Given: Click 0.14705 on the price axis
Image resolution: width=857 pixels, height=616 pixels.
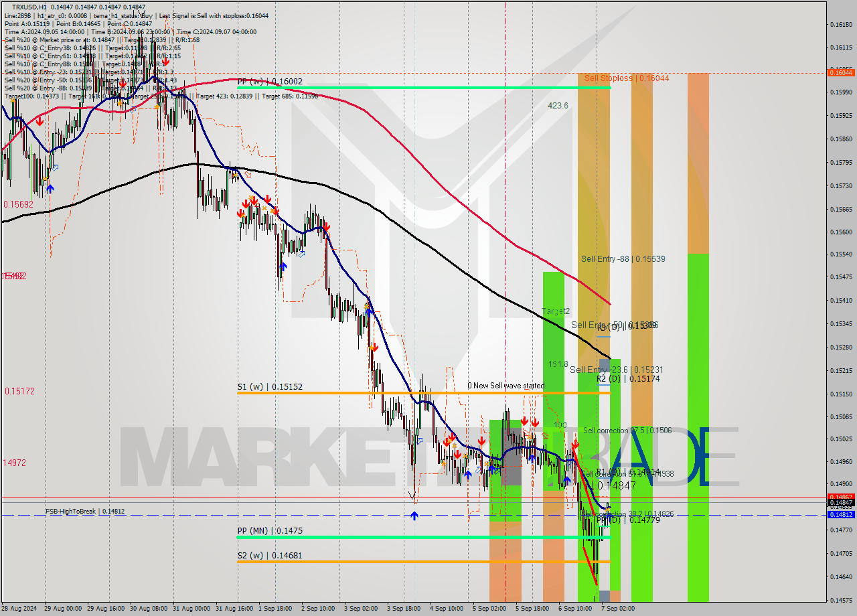Looking at the screenshot, I should point(841,554).
